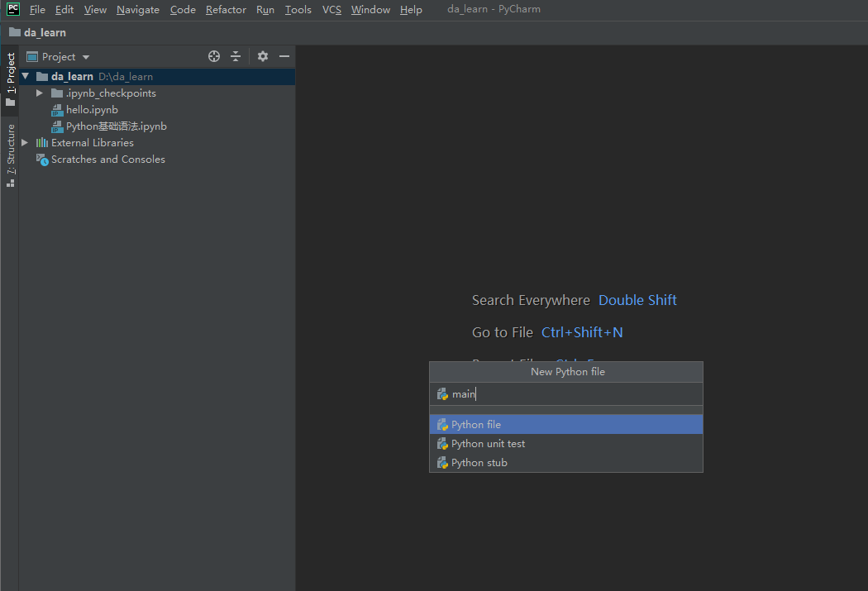The height and width of the screenshot is (591, 868).
Task: Click the hello.ipynb notebook file icon
Action: point(57,110)
